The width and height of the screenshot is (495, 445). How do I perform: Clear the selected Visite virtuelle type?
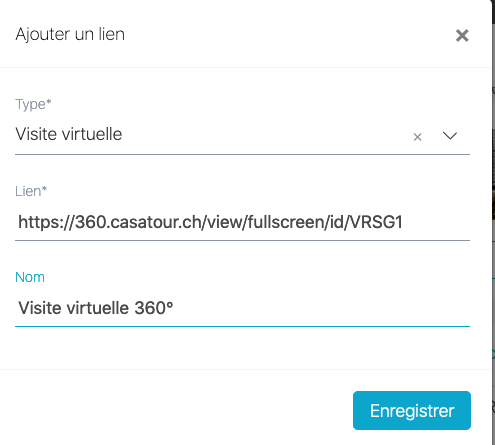pyautogui.click(x=417, y=137)
